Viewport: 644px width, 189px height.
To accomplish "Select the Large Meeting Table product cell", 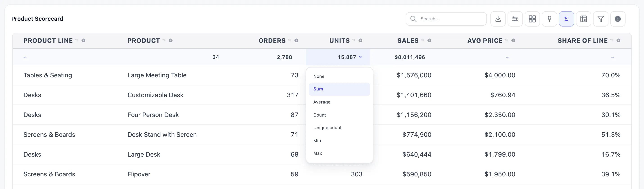I will [x=157, y=75].
